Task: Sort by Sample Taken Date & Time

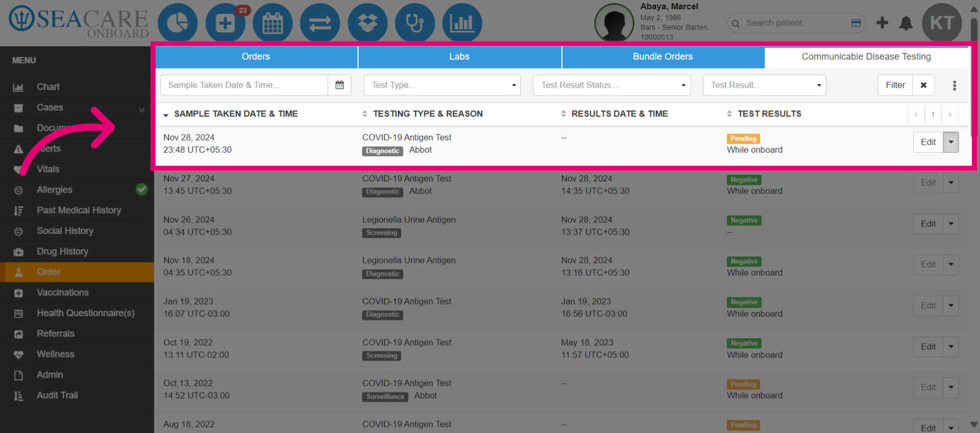Action: click(231, 114)
